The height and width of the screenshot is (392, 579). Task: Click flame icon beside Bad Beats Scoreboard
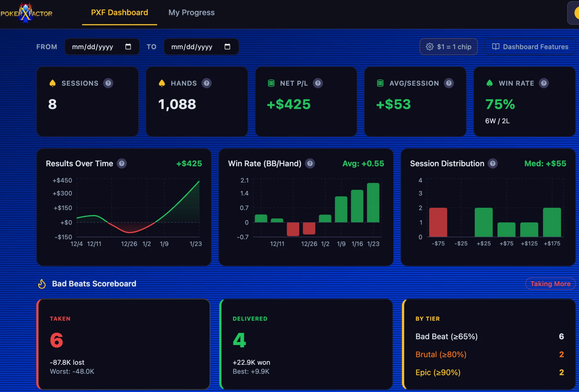pos(42,284)
